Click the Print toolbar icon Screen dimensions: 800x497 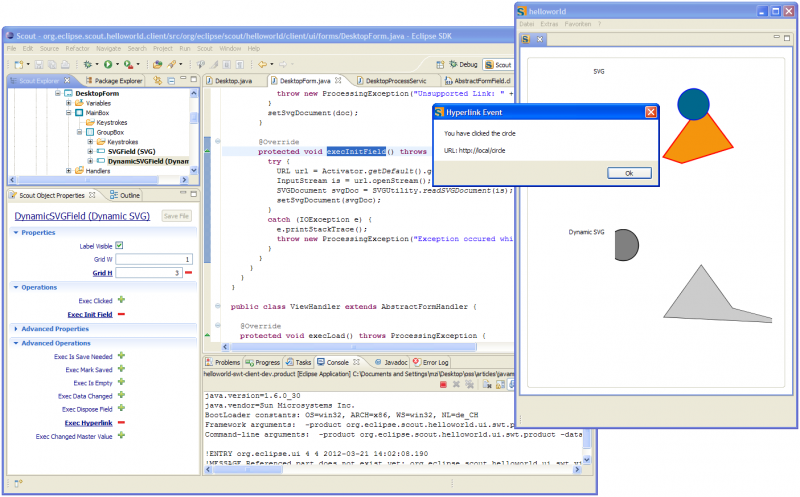pyautogui.click(x=65, y=64)
